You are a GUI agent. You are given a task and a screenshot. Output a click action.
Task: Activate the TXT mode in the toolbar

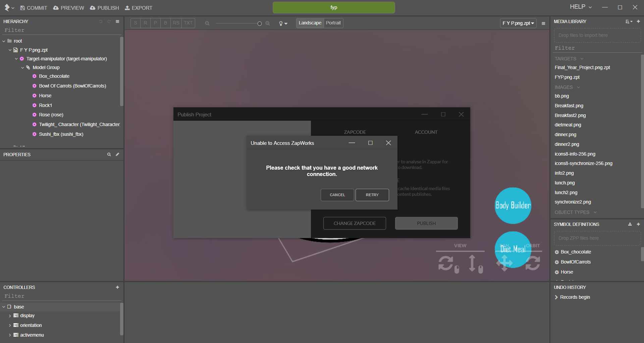click(188, 23)
